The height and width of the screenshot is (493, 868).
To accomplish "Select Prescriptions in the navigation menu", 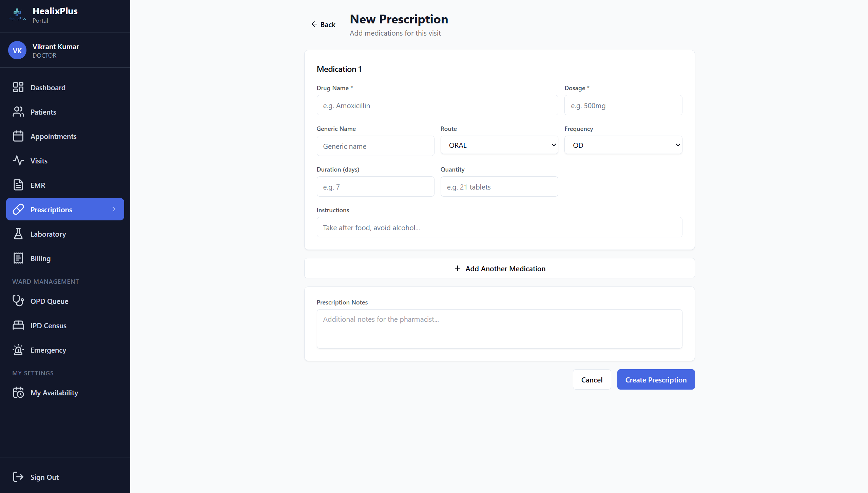I will [x=52, y=209].
